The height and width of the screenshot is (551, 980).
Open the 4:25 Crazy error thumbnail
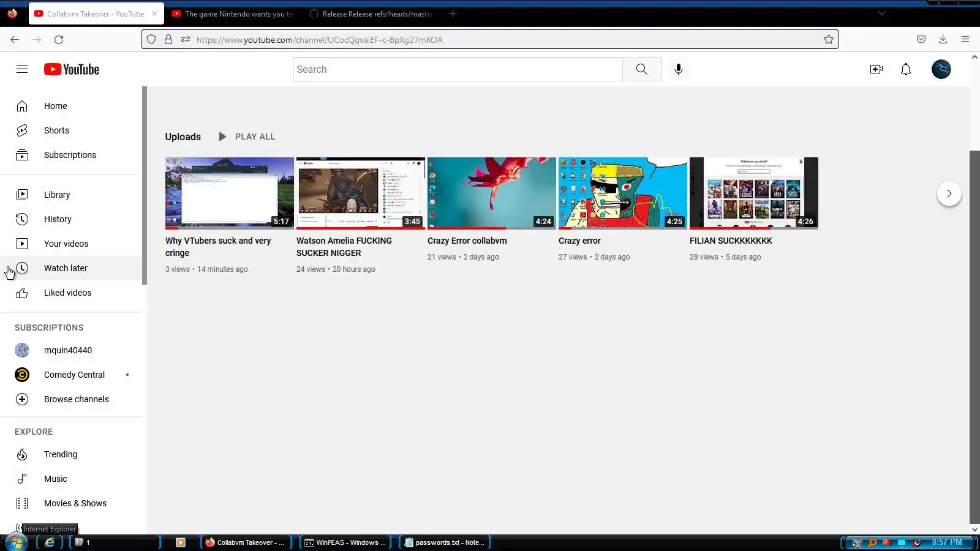(623, 193)
